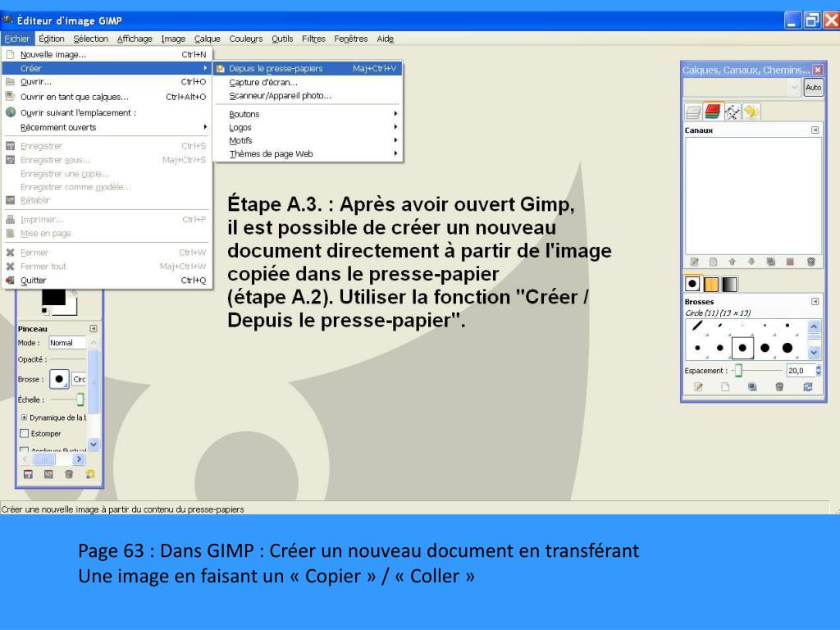Choose Capture d'écran menu entry
This screenshot has height=630, width=840.
coord(308,83)
